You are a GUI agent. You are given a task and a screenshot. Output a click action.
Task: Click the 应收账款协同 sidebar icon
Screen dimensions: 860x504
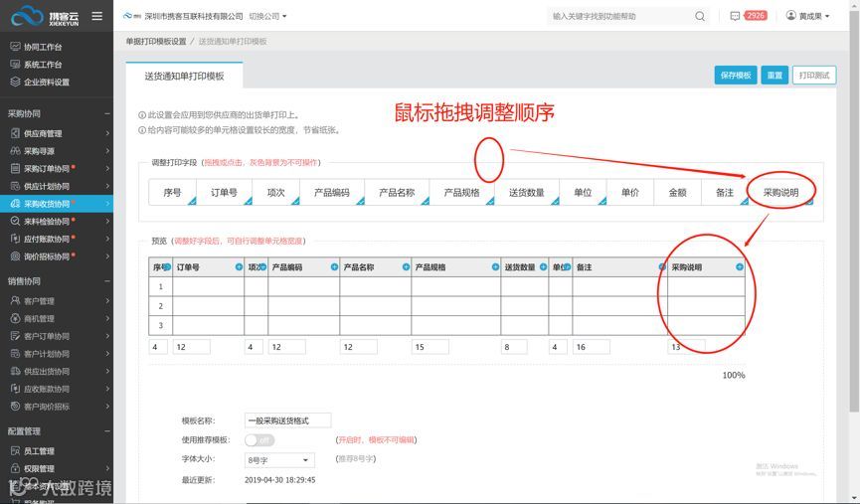coord(15,389)
